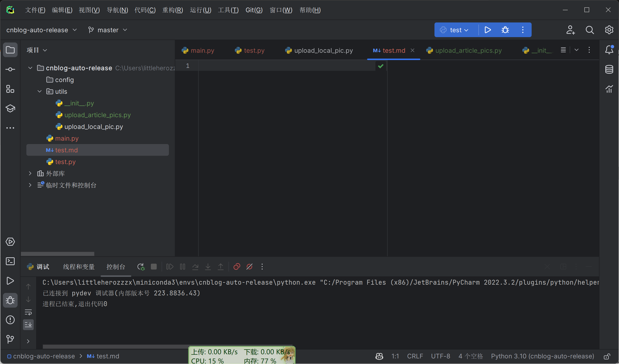Toggle scroll to end in debug console
Viewport: 619px width, 364px height.
pos(28,325)
